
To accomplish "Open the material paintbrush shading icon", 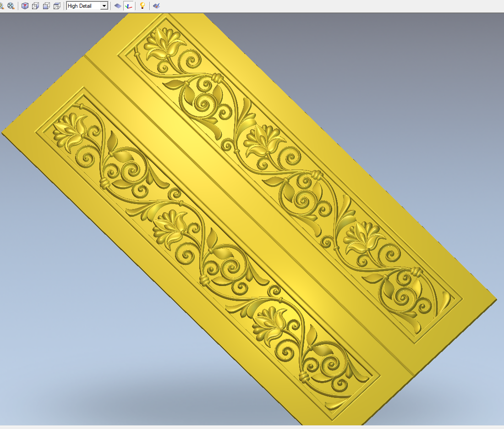I will [x=156, y=6].
